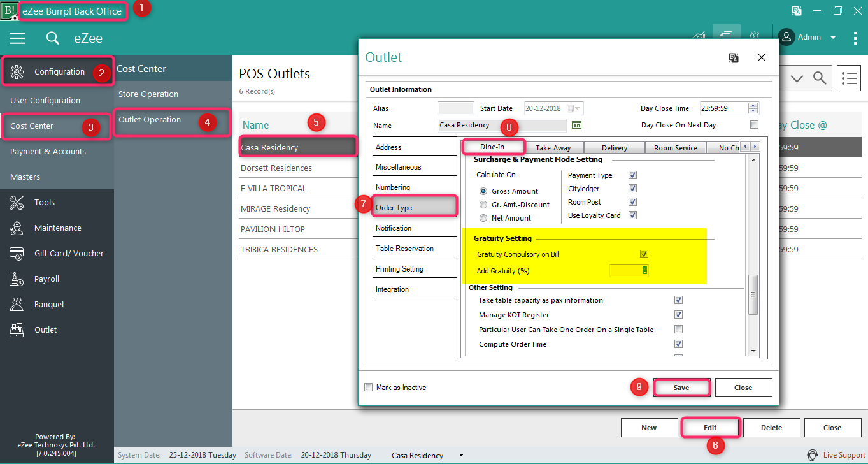The width and height of the screenshot is (868, 464).
Task: Click the Admin user avatar icon
Action: coord(786,37)
